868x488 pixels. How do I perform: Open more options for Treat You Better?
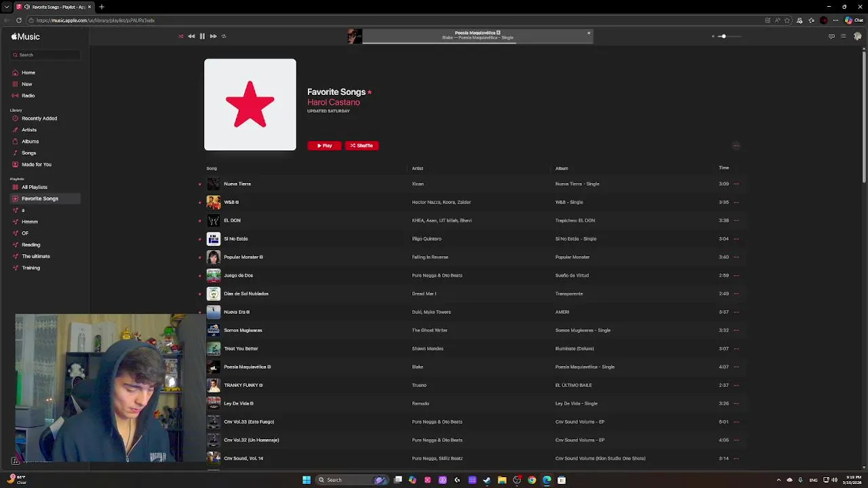(x=736, y=348)
